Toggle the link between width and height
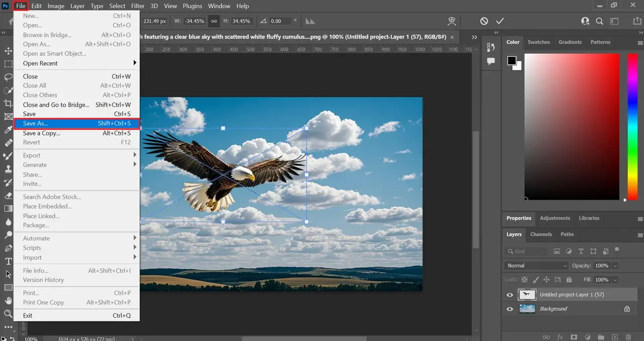The width and height of the screenshot is (644, 341). click(x=214, y=21)
